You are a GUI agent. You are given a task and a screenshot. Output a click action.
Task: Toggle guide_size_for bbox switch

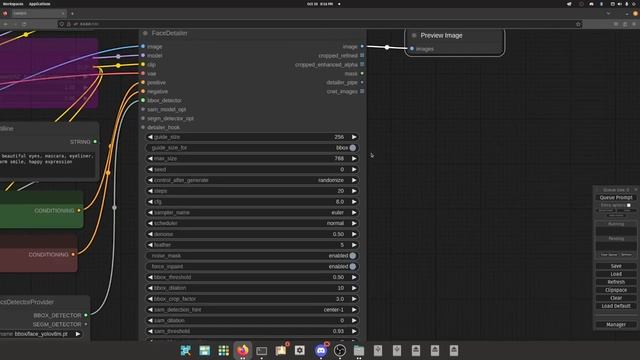coord(353,148)
